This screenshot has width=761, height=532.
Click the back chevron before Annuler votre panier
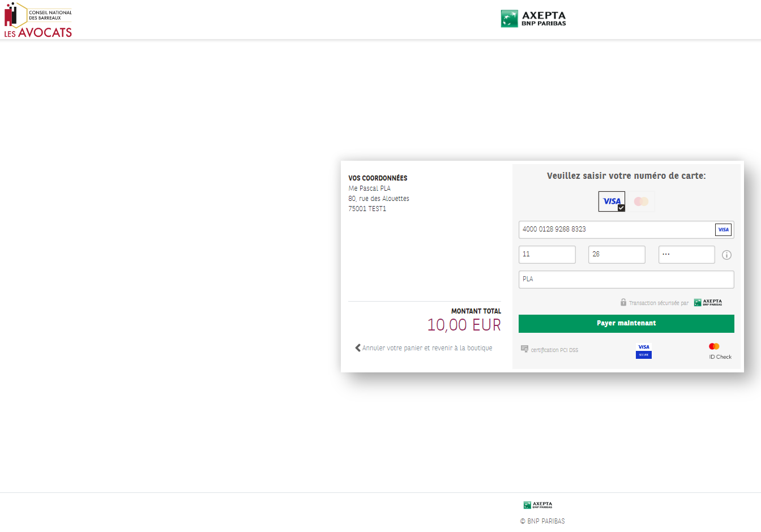pos(358,348)
